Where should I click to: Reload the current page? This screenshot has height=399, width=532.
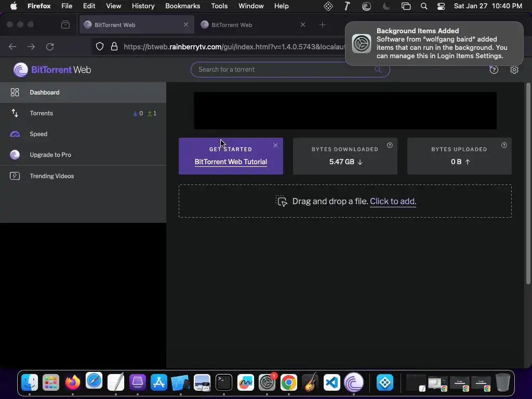(x=50, y=46)
